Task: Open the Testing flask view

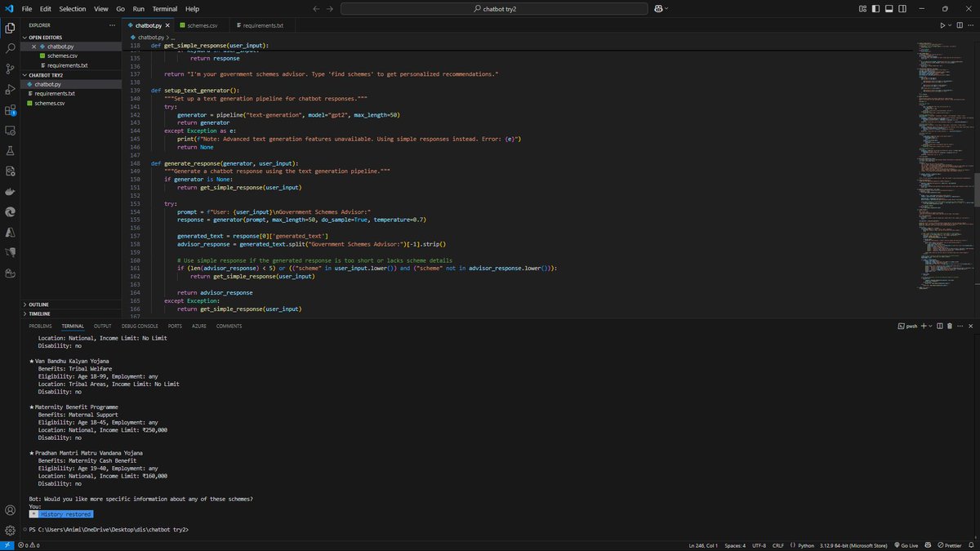Action: (x=11, y=151)
